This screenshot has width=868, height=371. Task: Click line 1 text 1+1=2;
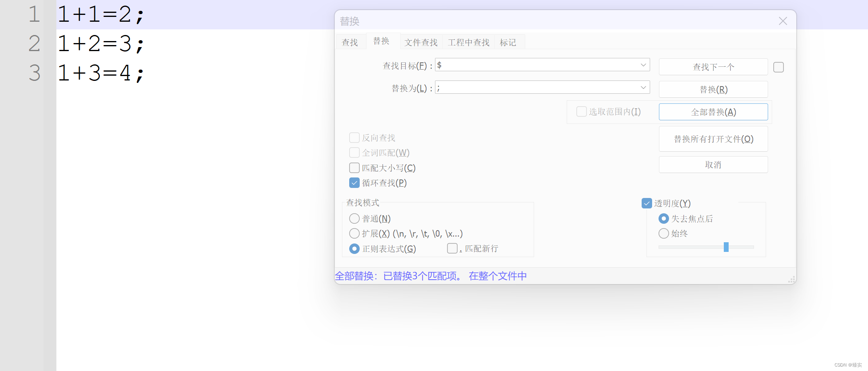(x=101, y=14)
